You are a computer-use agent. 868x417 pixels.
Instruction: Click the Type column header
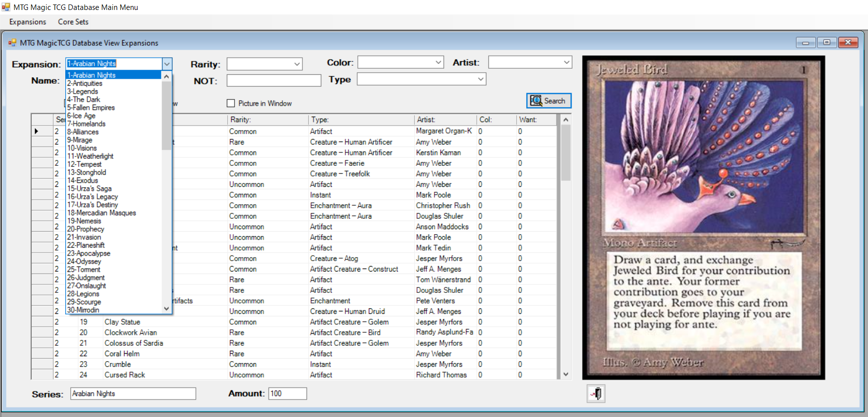click(x=361, y=120)
